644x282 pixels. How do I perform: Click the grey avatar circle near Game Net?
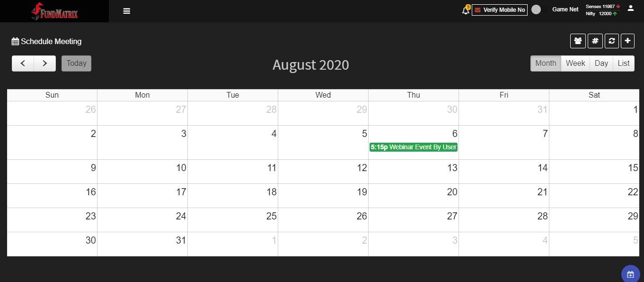click(x=536, y=9)
